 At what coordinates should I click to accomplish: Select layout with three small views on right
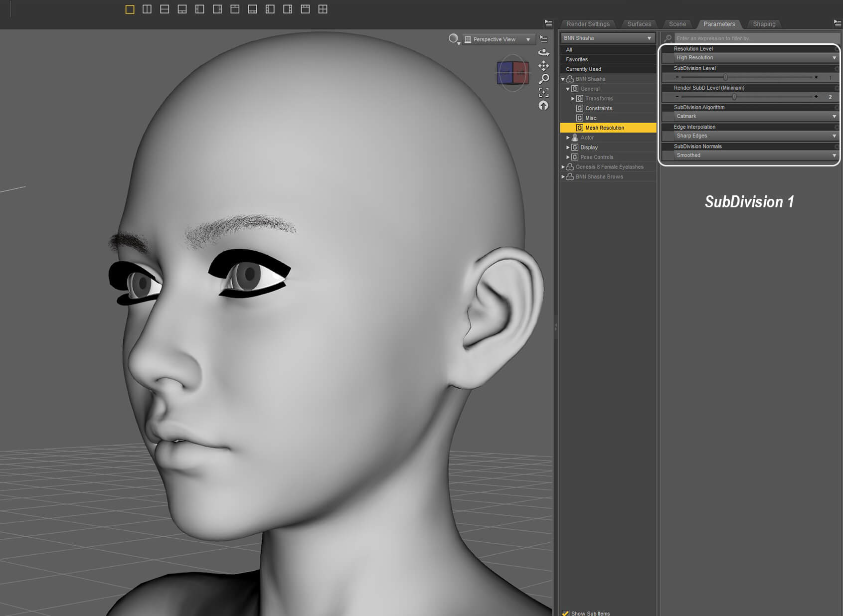point(288,9)
